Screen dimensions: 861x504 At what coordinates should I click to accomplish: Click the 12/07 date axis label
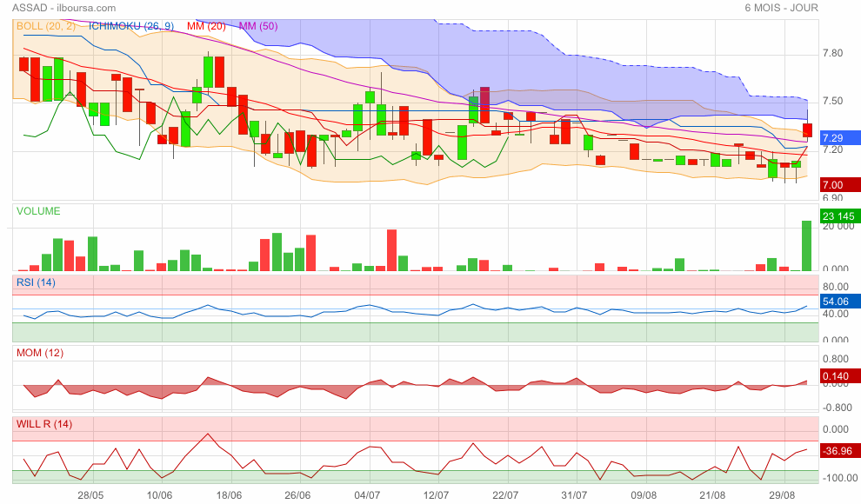click(x=436, y=495)
